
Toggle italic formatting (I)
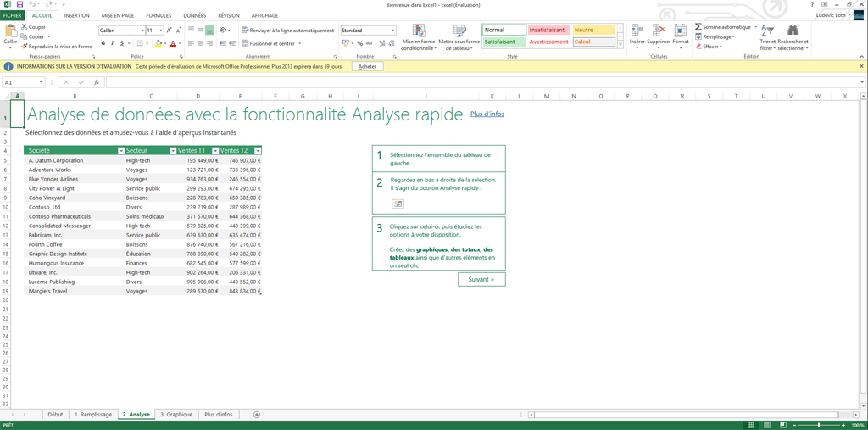click(x=112, y=43)
